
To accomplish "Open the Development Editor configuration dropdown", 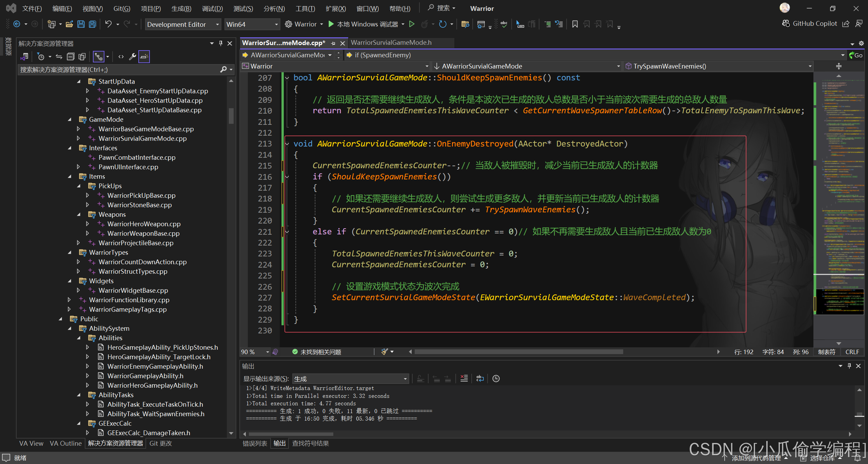I will (x=217, y=24).
